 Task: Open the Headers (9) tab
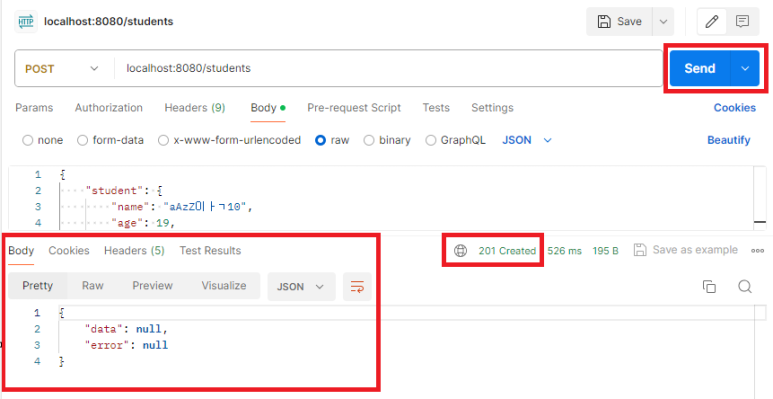coord(195,108)
